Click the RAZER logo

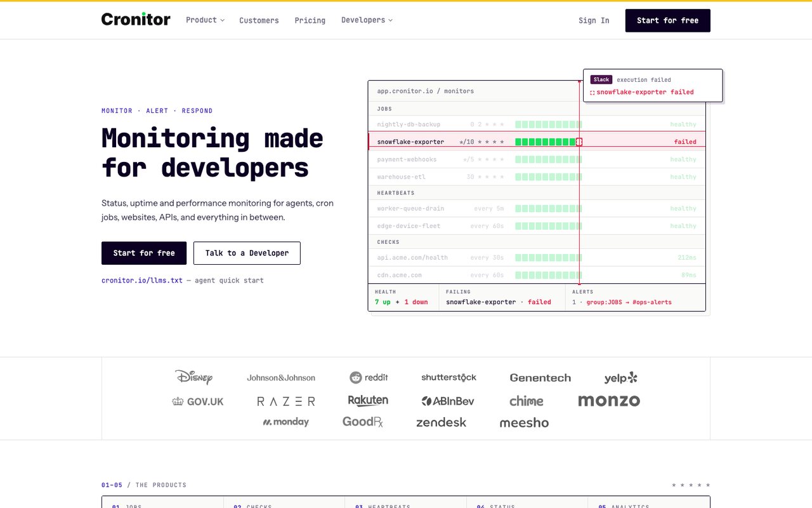[286, 401]
